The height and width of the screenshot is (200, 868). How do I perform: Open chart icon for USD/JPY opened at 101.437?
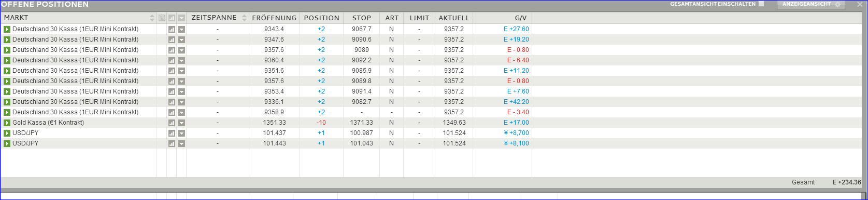click(172, 133)
